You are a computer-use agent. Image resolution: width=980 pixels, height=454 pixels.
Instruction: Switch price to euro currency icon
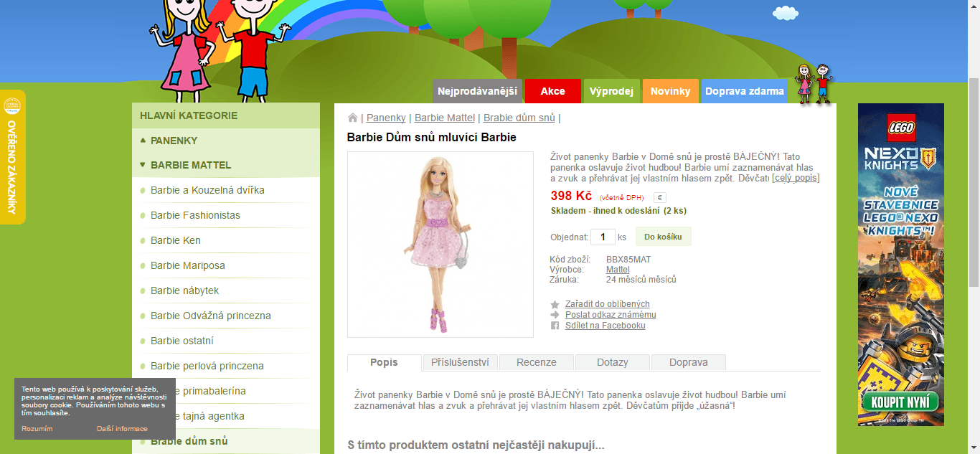[x=660, y=198]
